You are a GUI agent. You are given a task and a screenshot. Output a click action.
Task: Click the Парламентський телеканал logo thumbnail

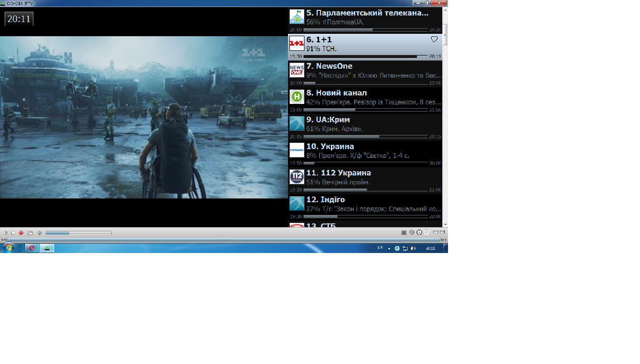(x=296, y=16)
